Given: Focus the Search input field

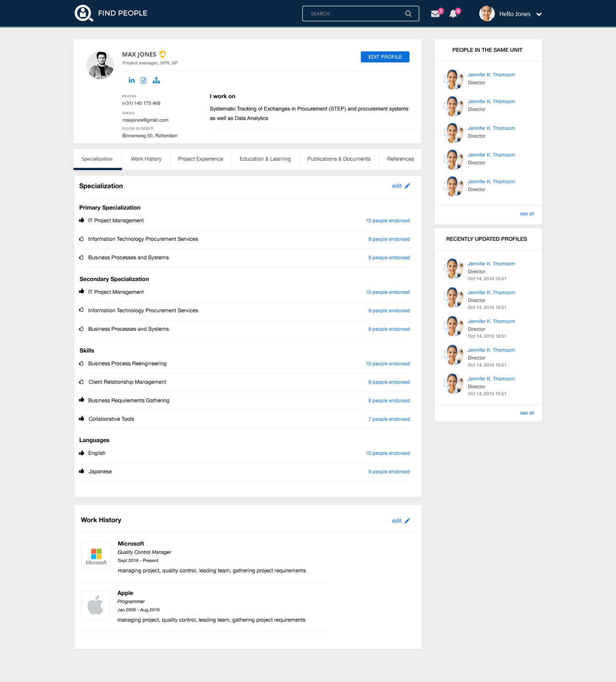Looking at the screenshot, I should 361,14.
